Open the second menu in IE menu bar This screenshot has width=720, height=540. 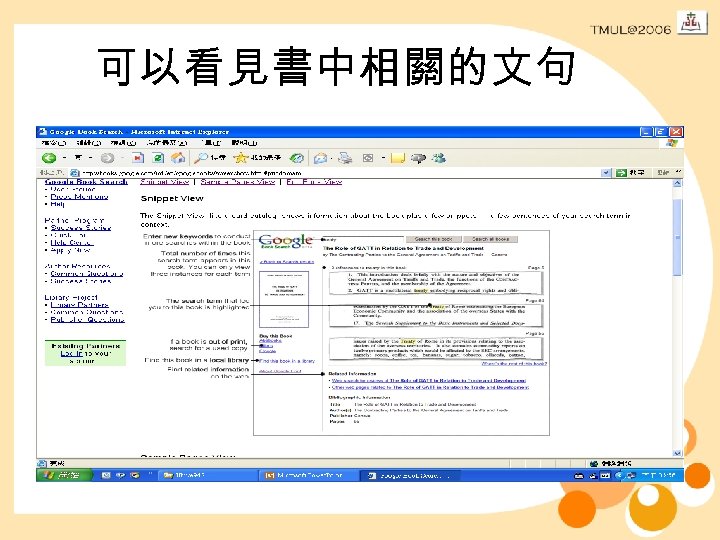[89, 143]
